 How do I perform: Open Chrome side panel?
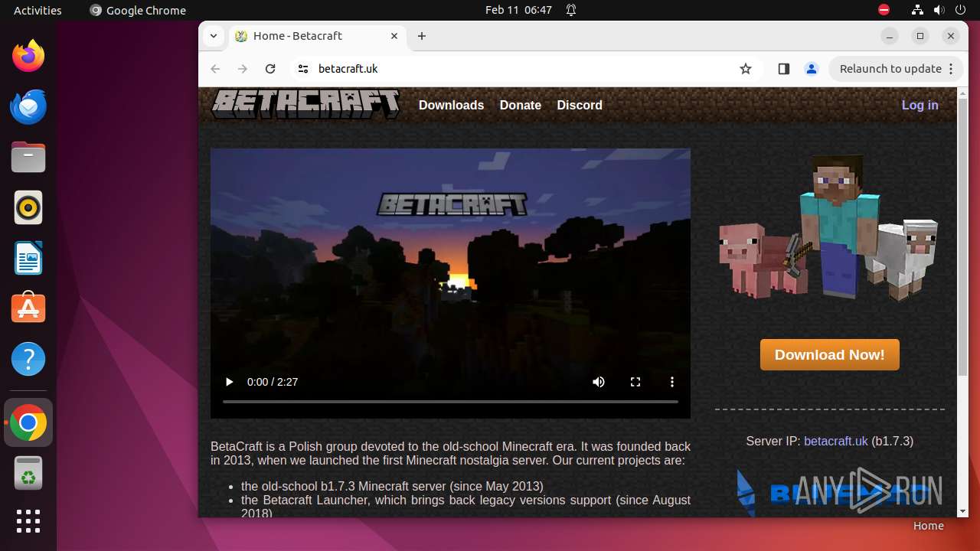coord(783,69)
